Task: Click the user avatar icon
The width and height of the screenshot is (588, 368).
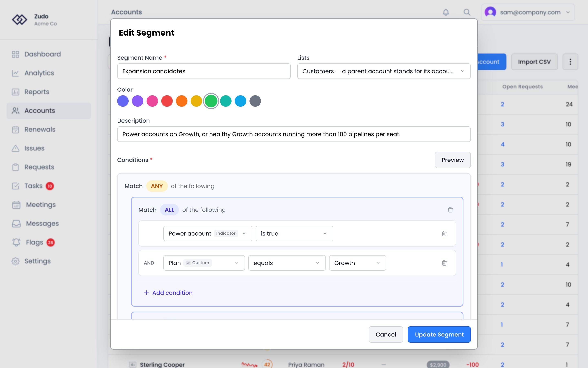Action: tap(490, 12)
